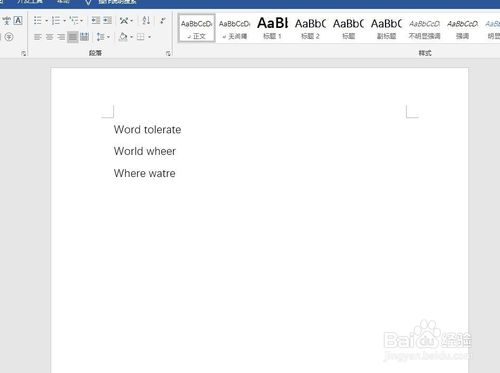Toggle show/hide formatting marks
This screenshot has width=500, height=373.
tap(163, 21)
